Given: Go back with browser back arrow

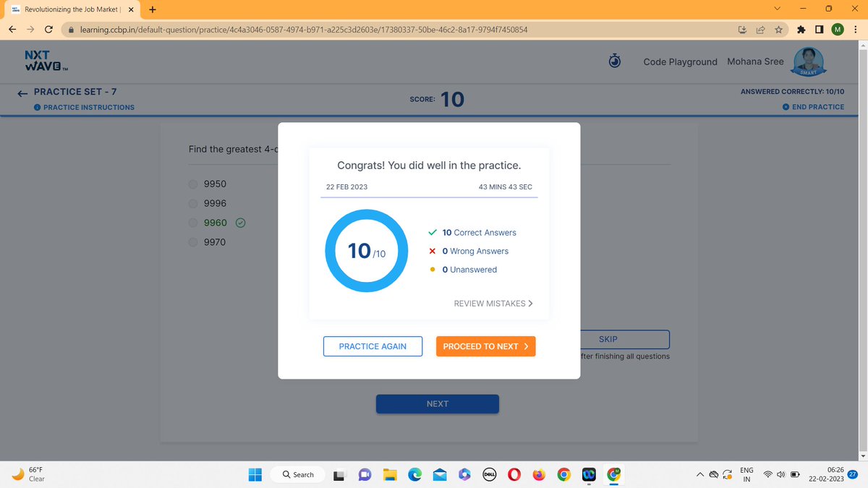Looking at the screenshot, I should pyautogui.click(x=14, y=30).
